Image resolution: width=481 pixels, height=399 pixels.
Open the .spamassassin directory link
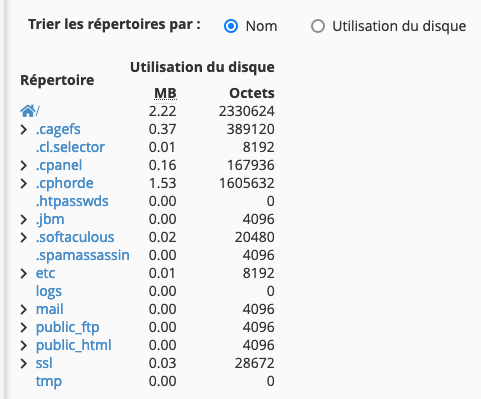pos(83,255)
